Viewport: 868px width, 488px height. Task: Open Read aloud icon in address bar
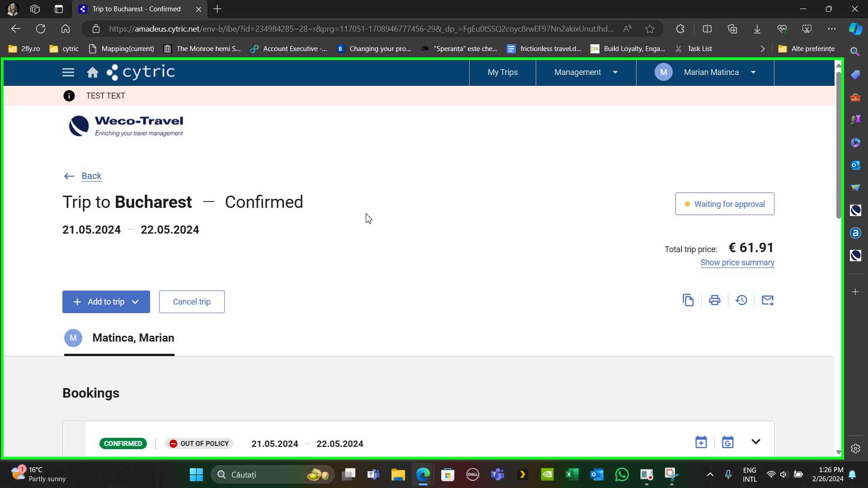[x=627, y=29]
